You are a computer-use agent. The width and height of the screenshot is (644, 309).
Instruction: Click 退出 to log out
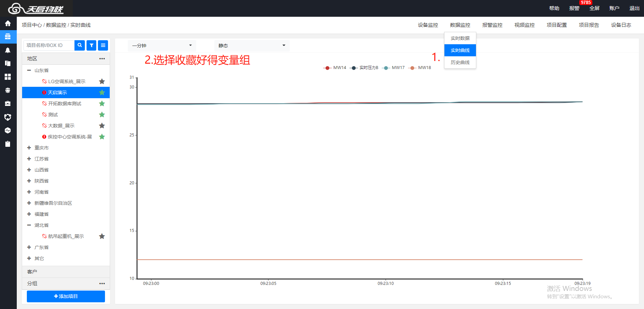635,8
